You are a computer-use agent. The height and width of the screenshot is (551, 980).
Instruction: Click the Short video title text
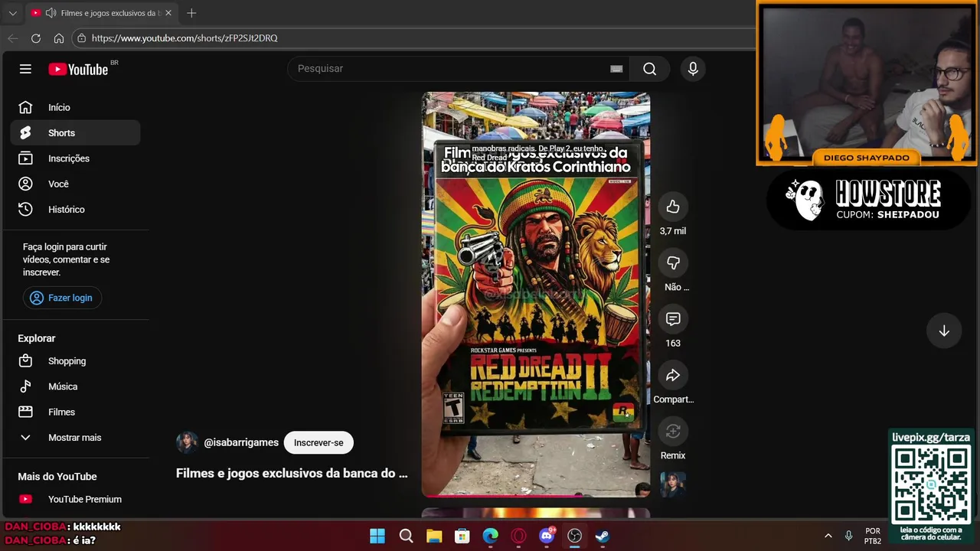pos(292,473)
